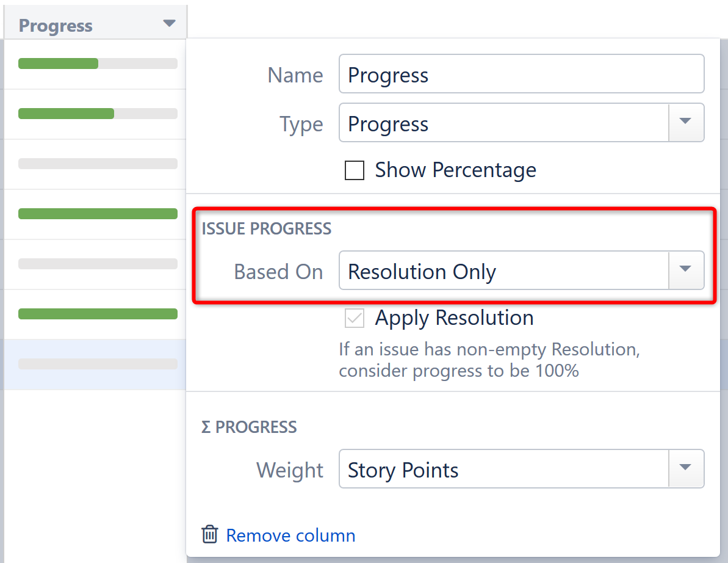Image resolution: width=728 pixels, height=563 pixels.
Task: Click the Progress column header label
Action: (x=56, y=26)
